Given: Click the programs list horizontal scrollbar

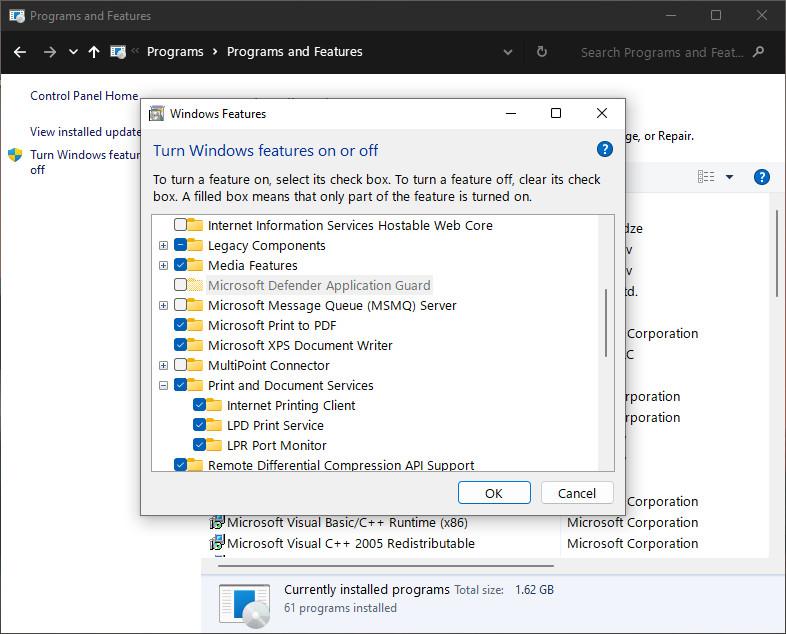Looking at the screenshot, I should (385, 566).
